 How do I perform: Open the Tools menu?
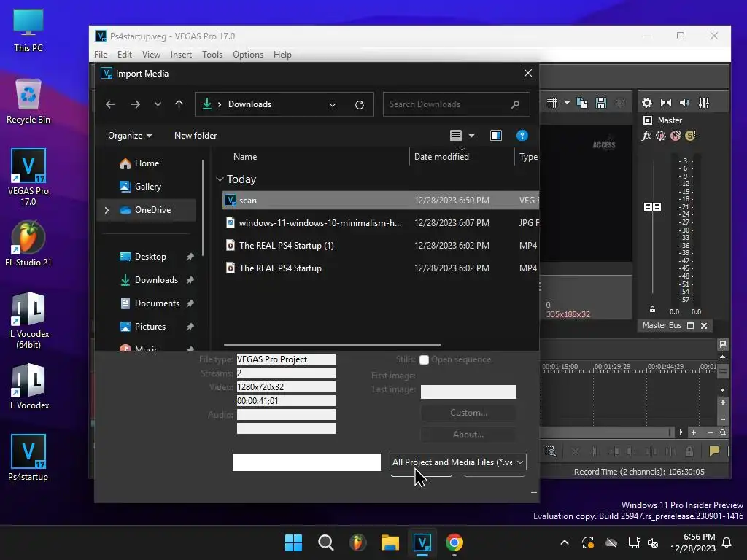pos(212,55)
